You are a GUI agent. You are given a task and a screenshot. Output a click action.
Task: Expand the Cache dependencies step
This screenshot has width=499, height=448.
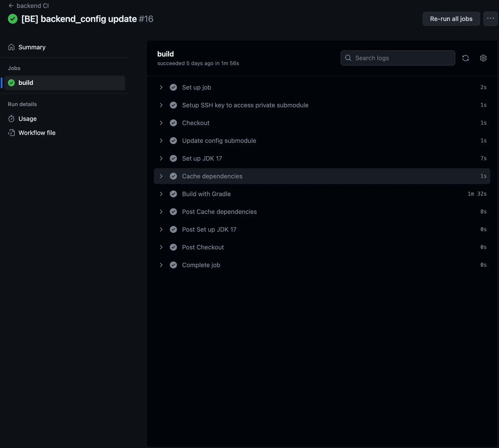point(161,176)
